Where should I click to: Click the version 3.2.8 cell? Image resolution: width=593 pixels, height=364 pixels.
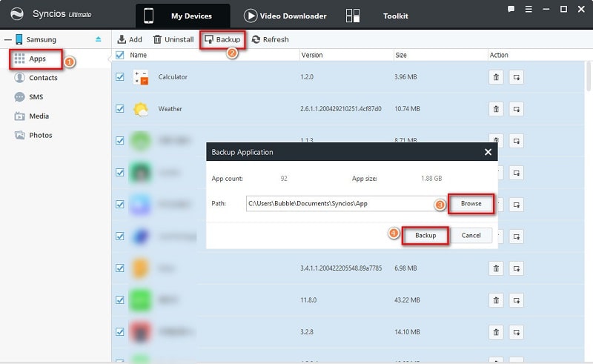click(307, 331)
